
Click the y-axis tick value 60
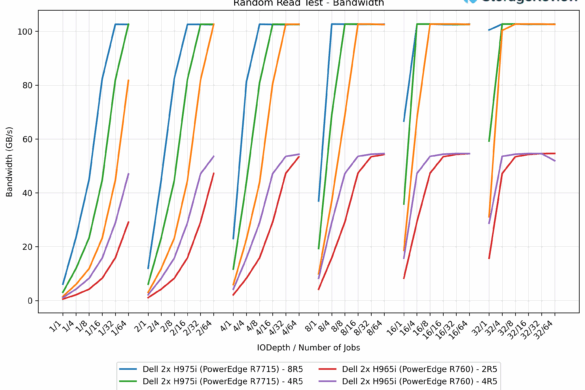click(28, 139)
